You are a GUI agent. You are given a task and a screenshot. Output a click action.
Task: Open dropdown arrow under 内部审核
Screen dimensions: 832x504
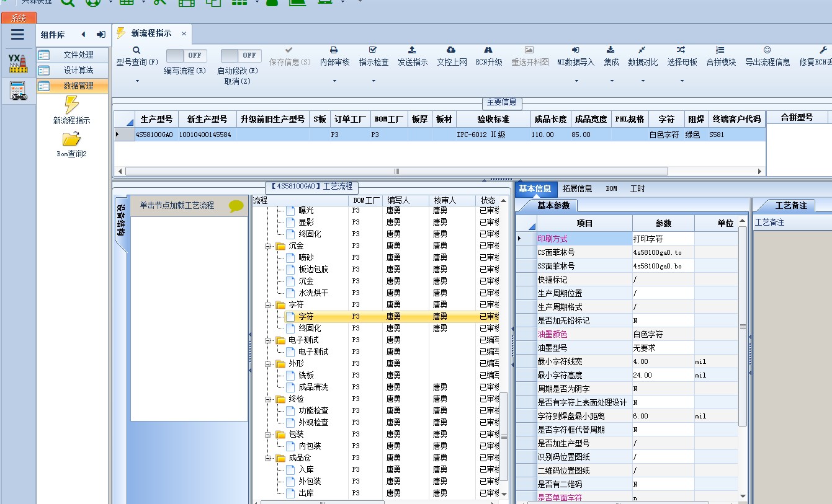tap(334, 81)
